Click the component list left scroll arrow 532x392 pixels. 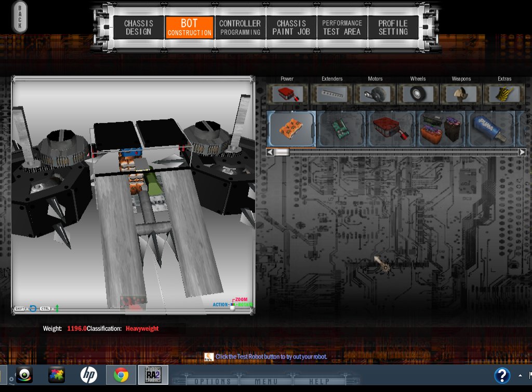[x=270, y=152]
